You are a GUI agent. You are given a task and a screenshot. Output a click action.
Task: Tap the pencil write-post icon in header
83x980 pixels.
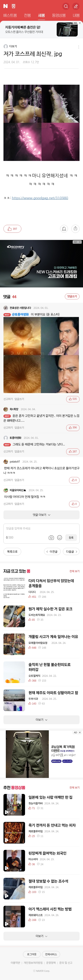pos(76,6)
